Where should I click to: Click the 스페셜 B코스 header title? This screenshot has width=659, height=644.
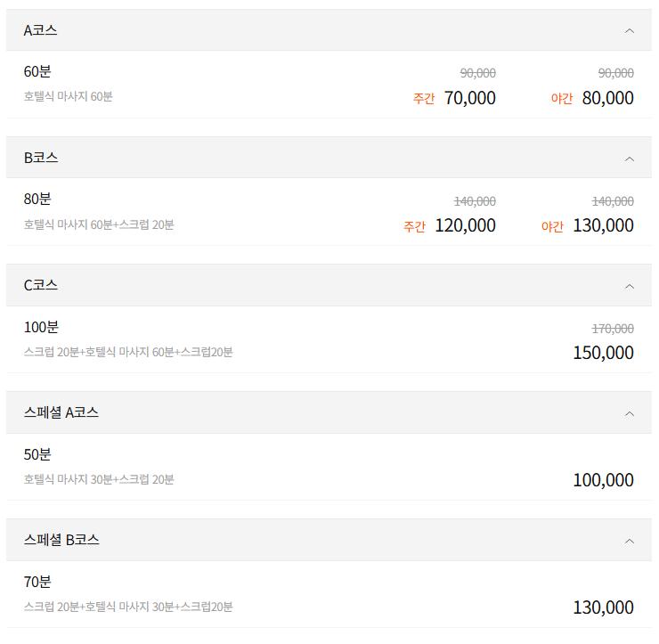click(x=61, y=540)
